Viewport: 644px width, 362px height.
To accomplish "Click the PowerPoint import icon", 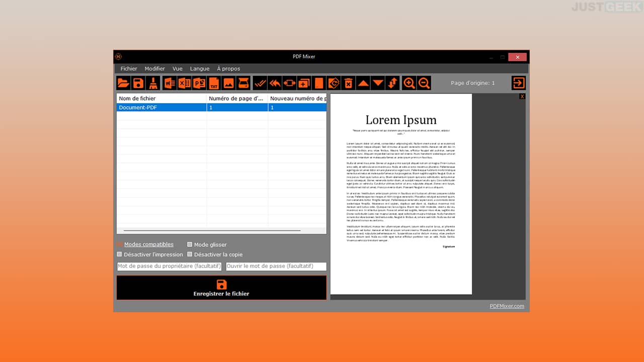I will pyautogui.click(x=199, y=83).
